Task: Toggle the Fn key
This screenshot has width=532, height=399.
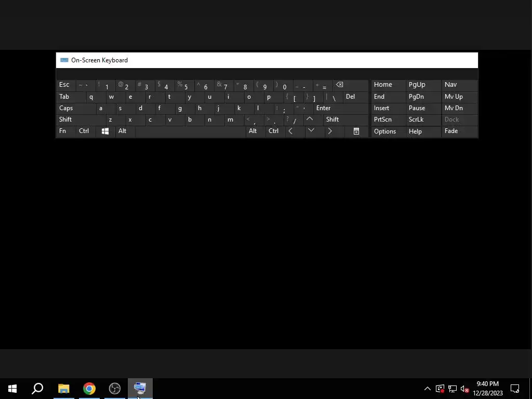Action: click(x=66, y=131)
